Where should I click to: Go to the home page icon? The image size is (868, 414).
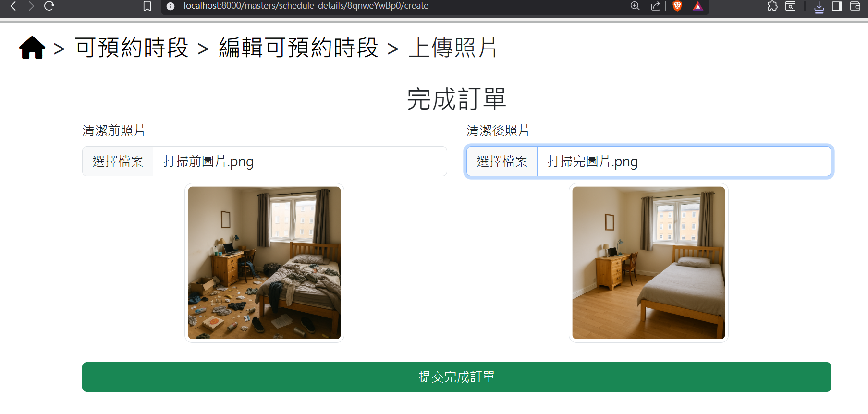point(32,48)
